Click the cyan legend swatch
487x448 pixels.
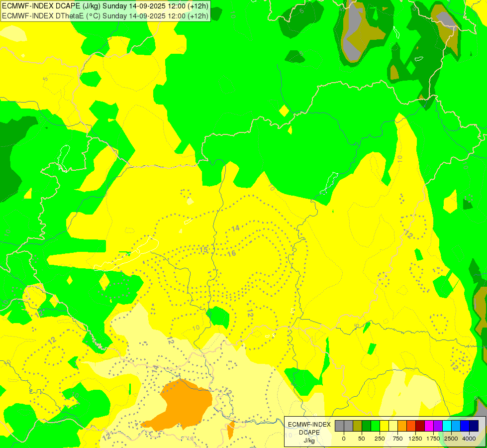(x=447, y=426)
